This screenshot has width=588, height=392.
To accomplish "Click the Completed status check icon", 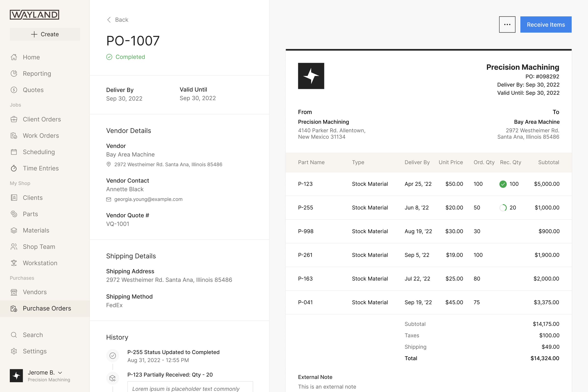I will 109,57.
